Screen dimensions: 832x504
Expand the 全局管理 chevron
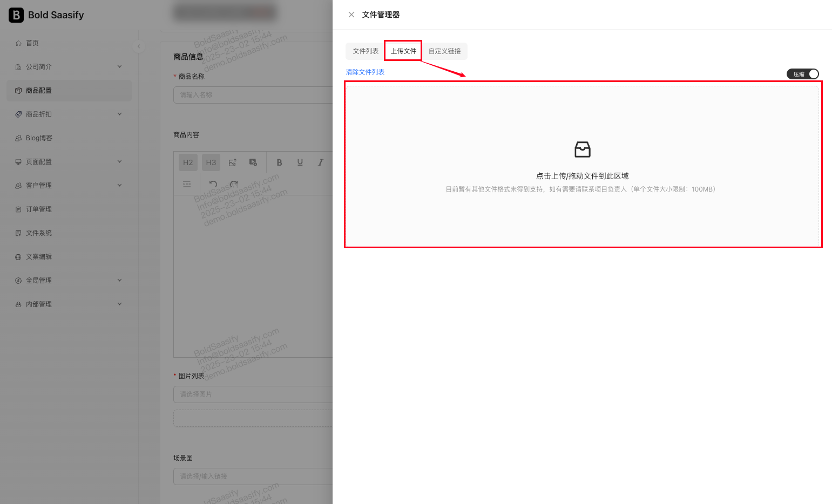click(120, 281)
